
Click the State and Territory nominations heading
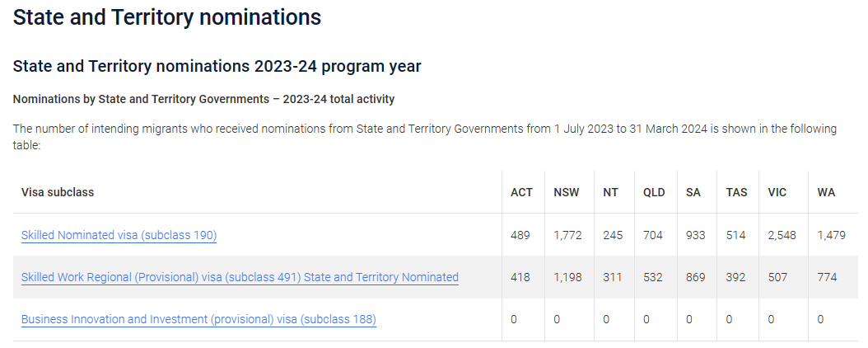click(166, 17)
